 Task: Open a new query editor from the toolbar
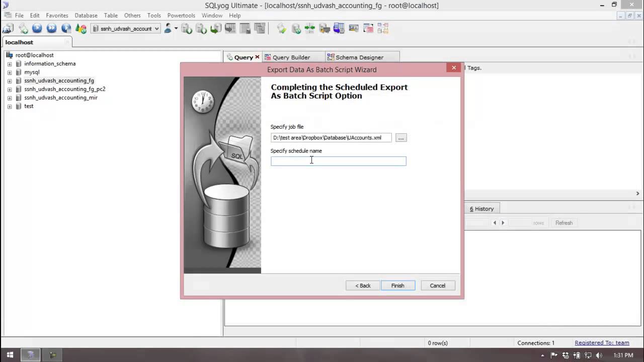pyautogui.click(x=23, y=29)
